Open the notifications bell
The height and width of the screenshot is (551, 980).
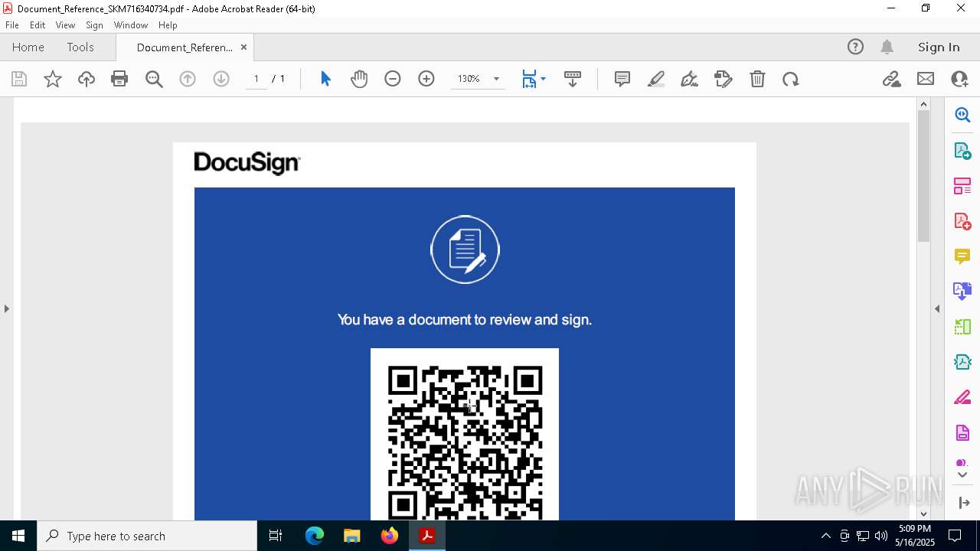click(887, 47)
